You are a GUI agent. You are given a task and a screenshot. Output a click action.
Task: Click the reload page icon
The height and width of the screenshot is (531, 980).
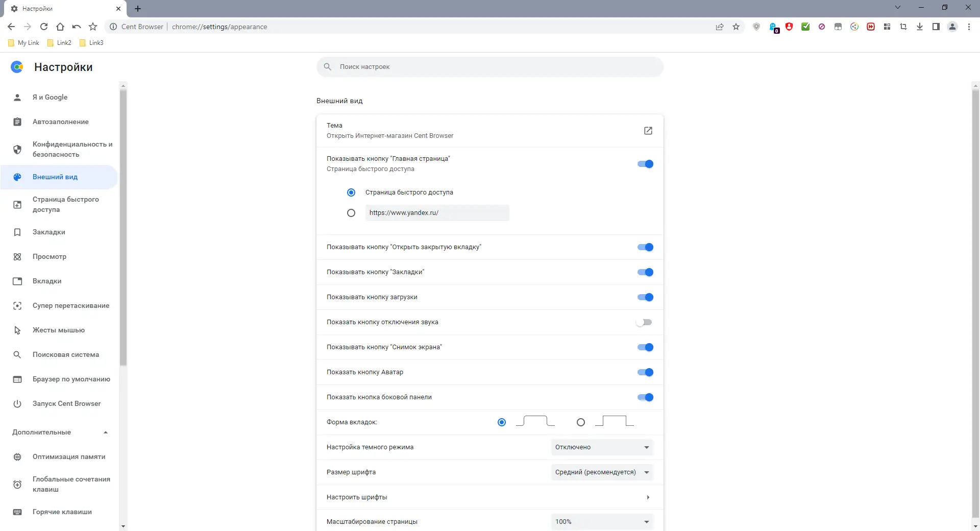click(44, 27)
